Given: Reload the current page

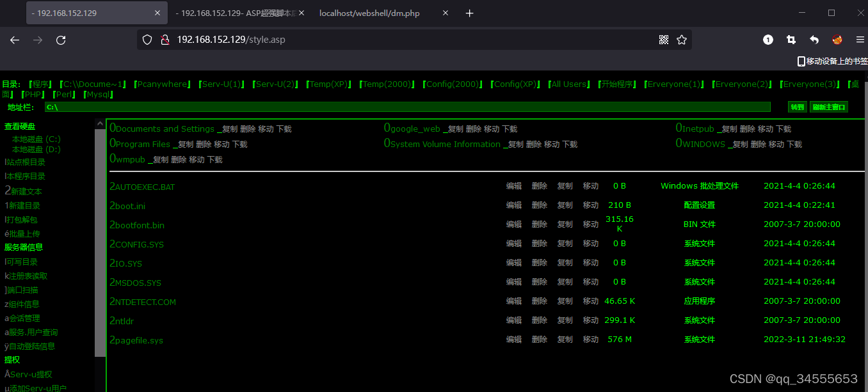Looking at the screenshot, I should click(61, 40).
